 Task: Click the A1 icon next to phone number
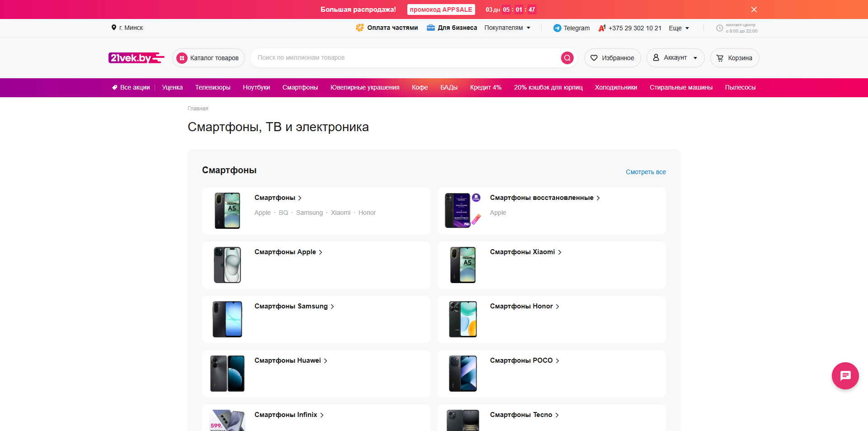tap(601, 28)
